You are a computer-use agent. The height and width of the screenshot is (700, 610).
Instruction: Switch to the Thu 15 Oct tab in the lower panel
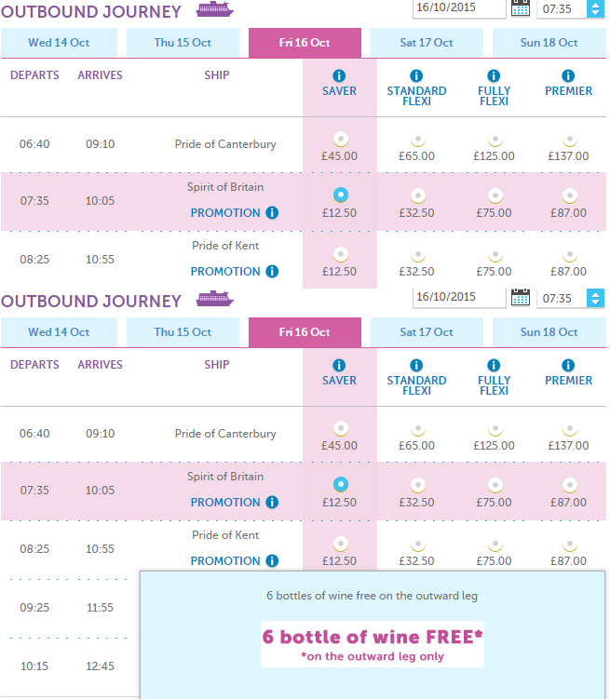pyautogui.click(x=183, y=332)
